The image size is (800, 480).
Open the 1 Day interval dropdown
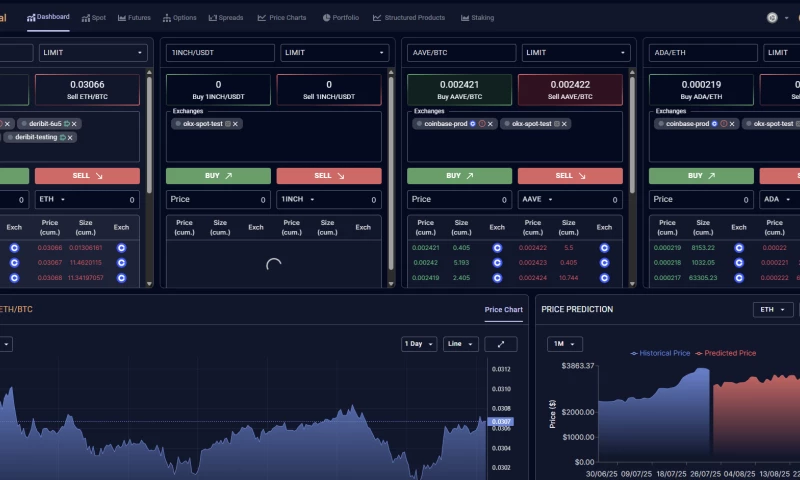click(419, 344)
